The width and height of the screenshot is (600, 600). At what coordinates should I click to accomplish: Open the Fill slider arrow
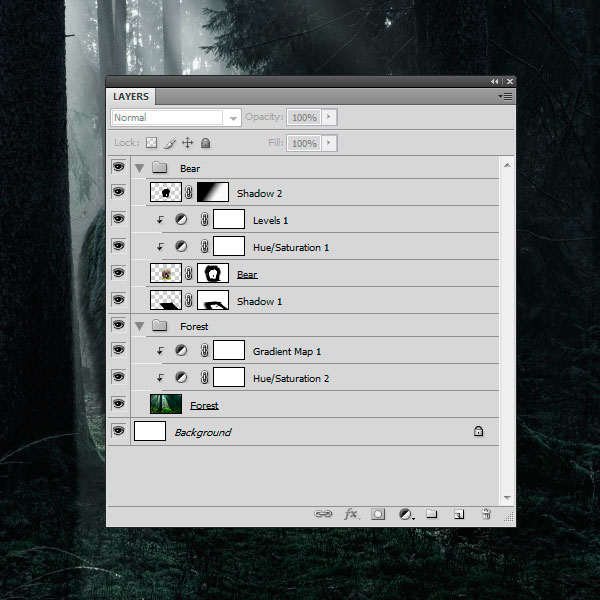329,143
